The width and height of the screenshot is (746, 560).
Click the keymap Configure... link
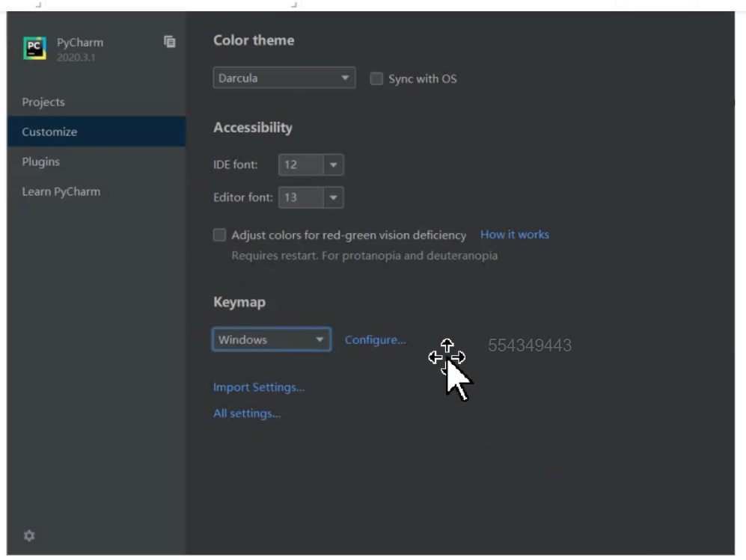375,340
